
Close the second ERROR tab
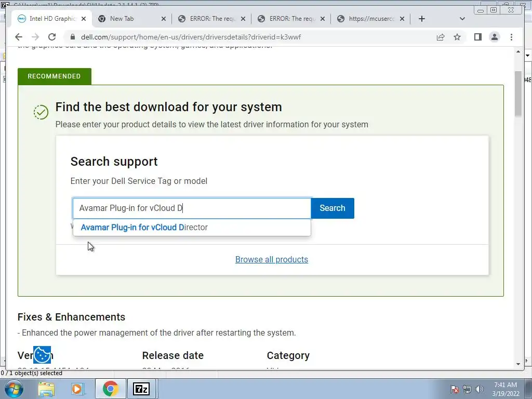point(323,19)
